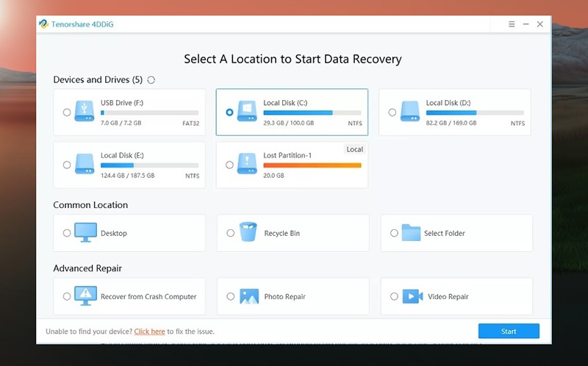This screenshot has width=588, height=366.
Task: Click the Tenorshare 4DDiG logo
Action: (x=44, y=24)
